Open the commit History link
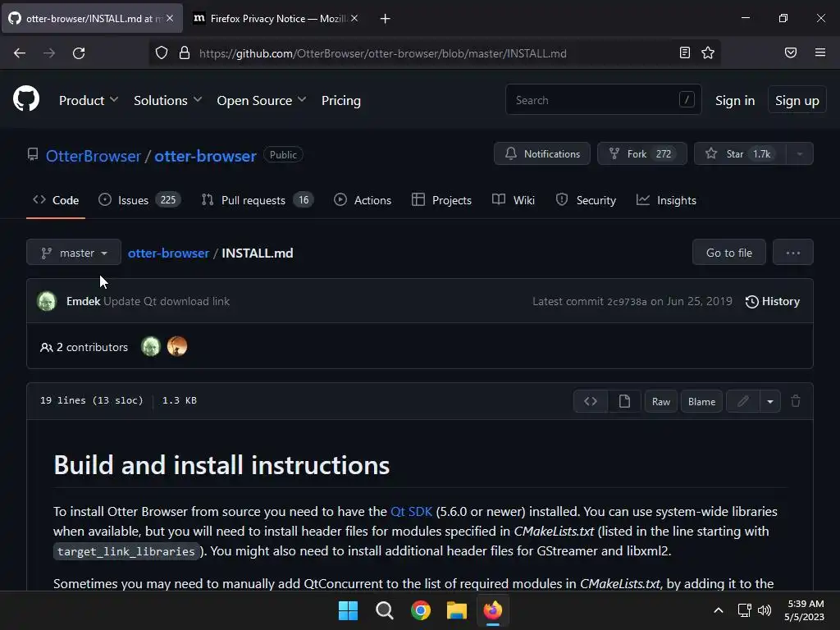This screenshot has height=630, width=840. (x=772, y=301)
